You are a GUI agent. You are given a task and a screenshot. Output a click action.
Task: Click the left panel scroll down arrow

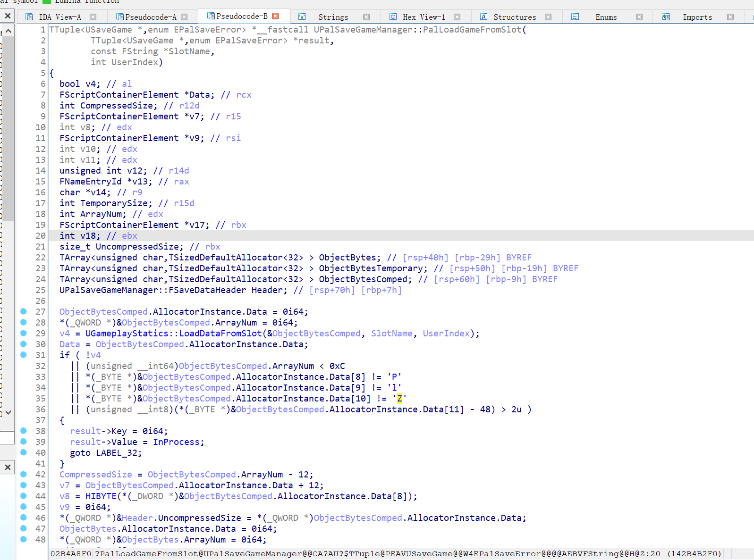[8, 412]
